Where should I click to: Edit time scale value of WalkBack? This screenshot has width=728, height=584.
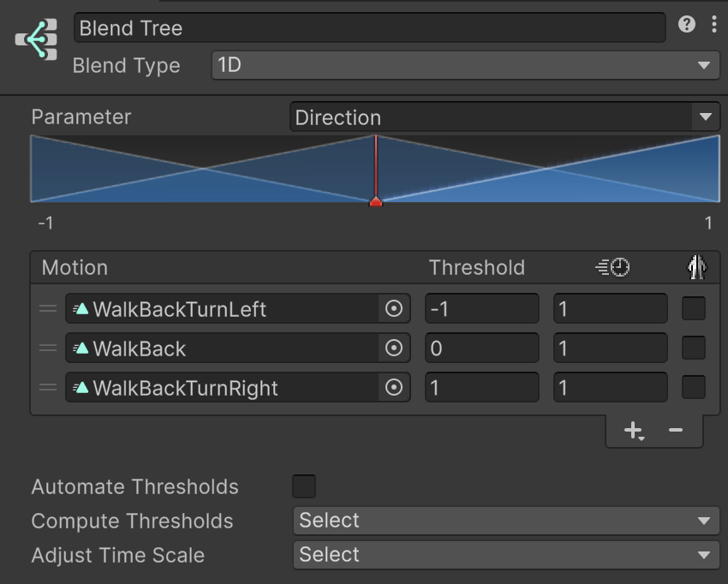[611, 348]
